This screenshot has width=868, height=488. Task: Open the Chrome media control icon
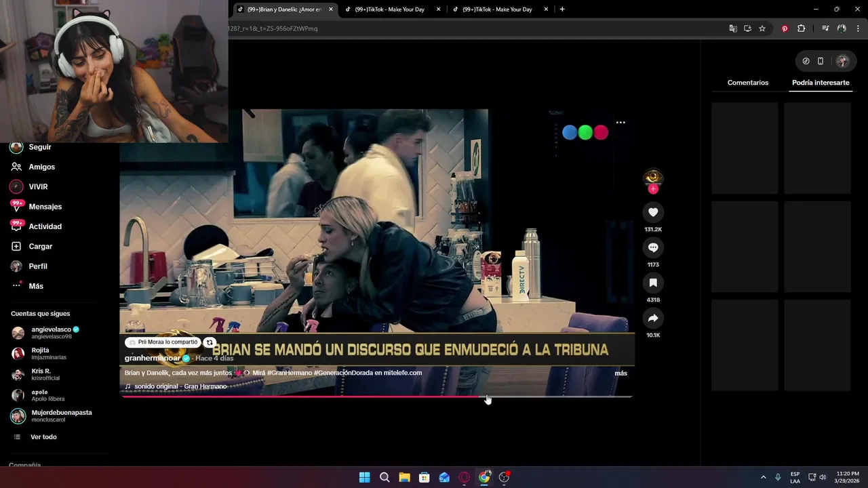pos(825,28)
